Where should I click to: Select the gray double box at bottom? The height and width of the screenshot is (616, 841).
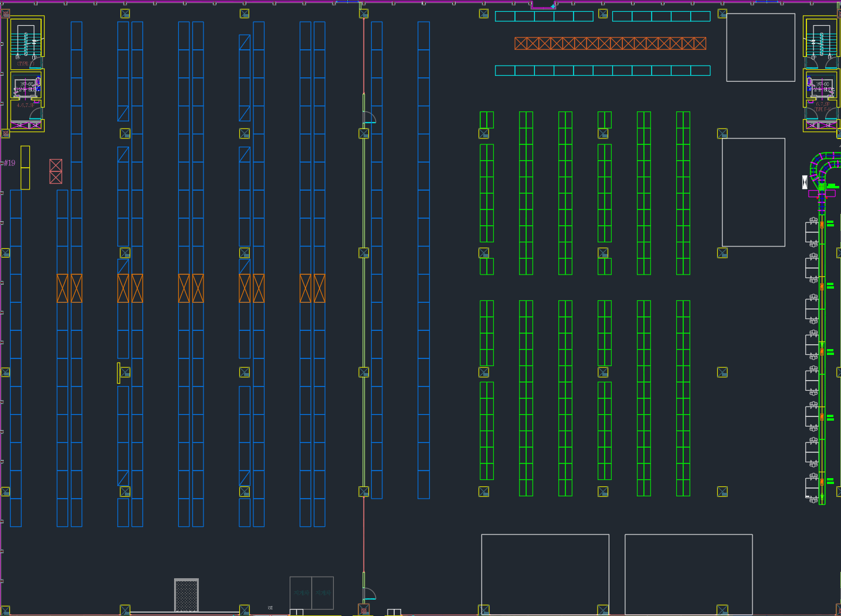click(x=311, y=593)
